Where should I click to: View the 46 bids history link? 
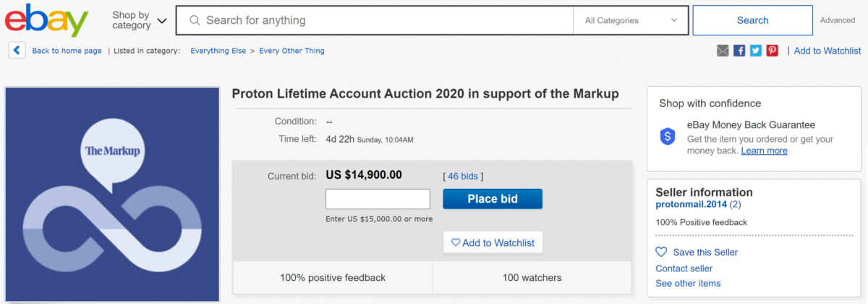point(463,176)
